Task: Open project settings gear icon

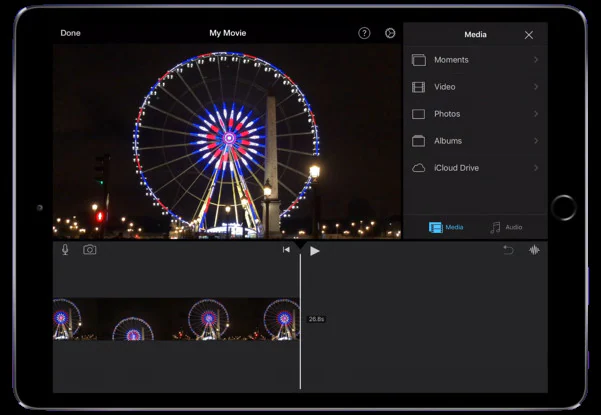Action: click(390, 33)
